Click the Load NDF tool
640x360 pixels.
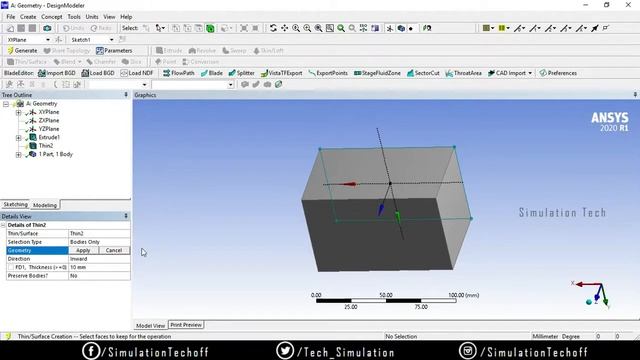pyautogui.click(x=137, y=73)
